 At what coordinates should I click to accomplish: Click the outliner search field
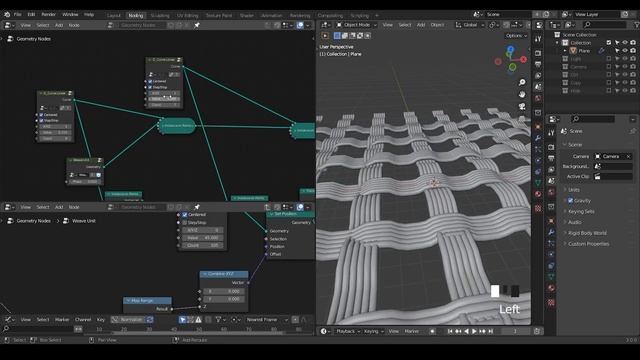[604, 25]
